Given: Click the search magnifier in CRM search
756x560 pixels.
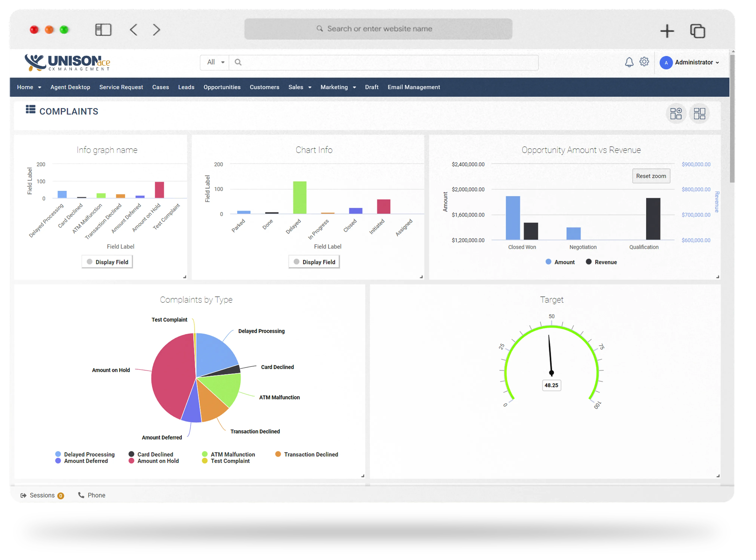Looking at the screenshot, I should tap(238, 62).
